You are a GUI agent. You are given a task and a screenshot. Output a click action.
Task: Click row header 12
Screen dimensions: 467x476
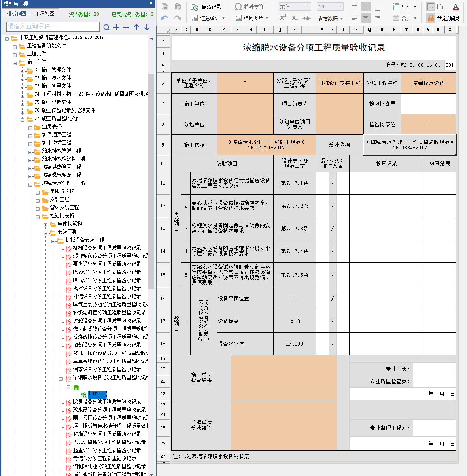coord(163,206)
